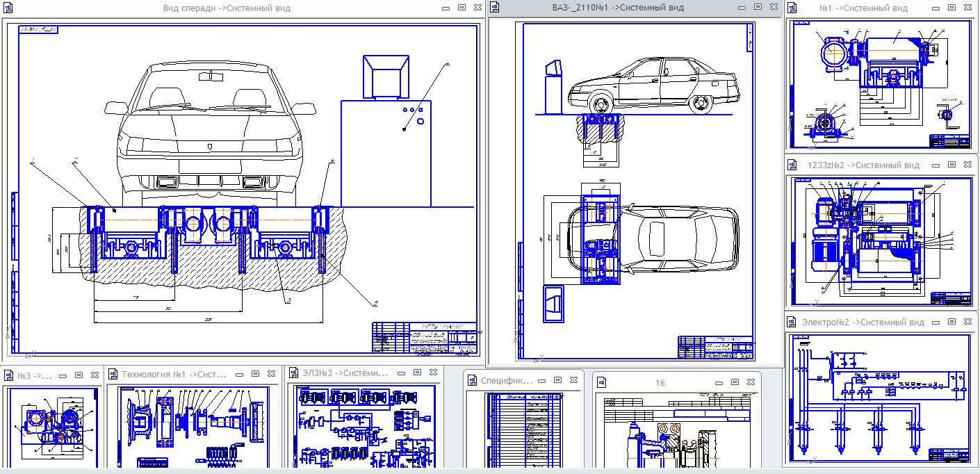Maximize the window titled 16

pyautogui.click(x=736, y=382)
